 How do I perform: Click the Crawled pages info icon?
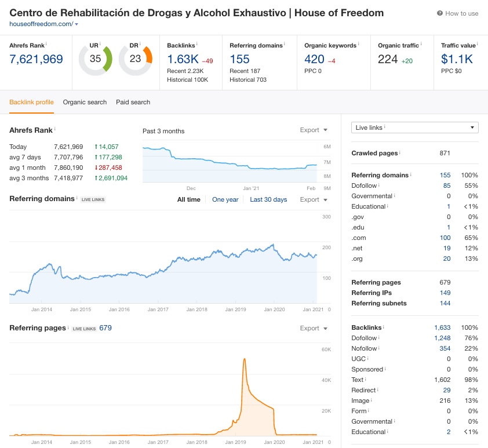[x=399, y=152]
